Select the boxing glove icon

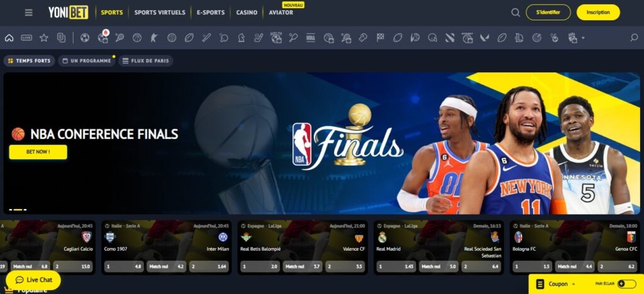tap(363, 38)
